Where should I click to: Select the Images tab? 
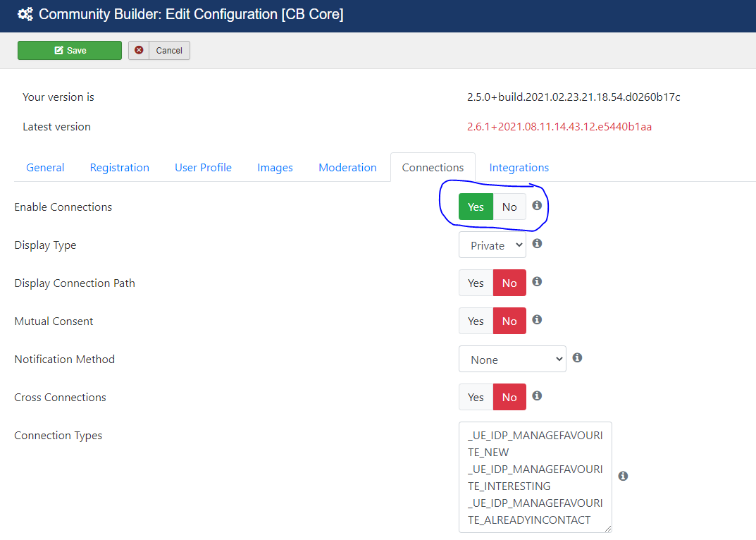(275, 168)
